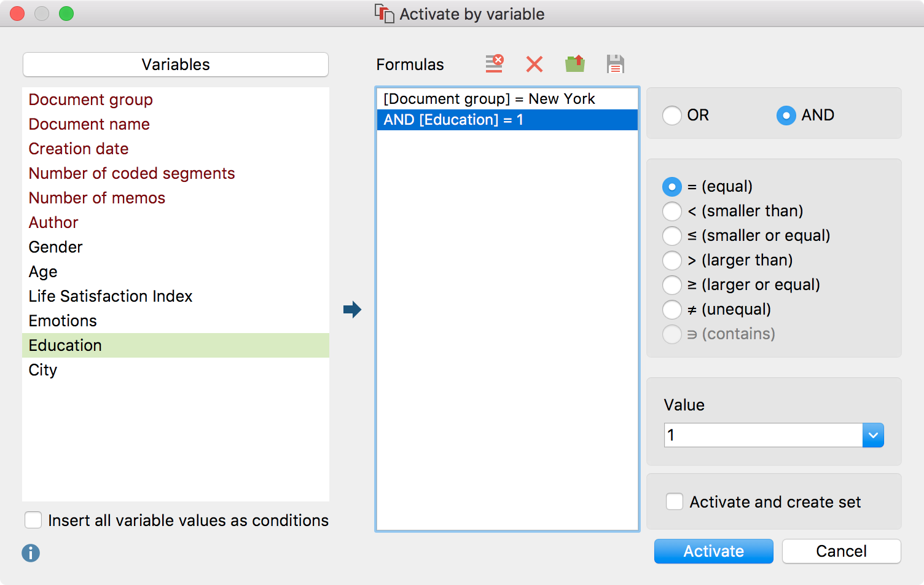Select the OR radio button

click(x=672, y=116)
